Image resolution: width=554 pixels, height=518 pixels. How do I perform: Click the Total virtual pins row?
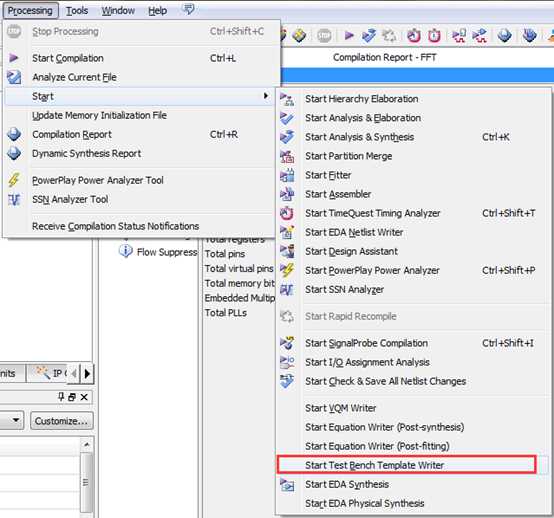coord(239,269)
